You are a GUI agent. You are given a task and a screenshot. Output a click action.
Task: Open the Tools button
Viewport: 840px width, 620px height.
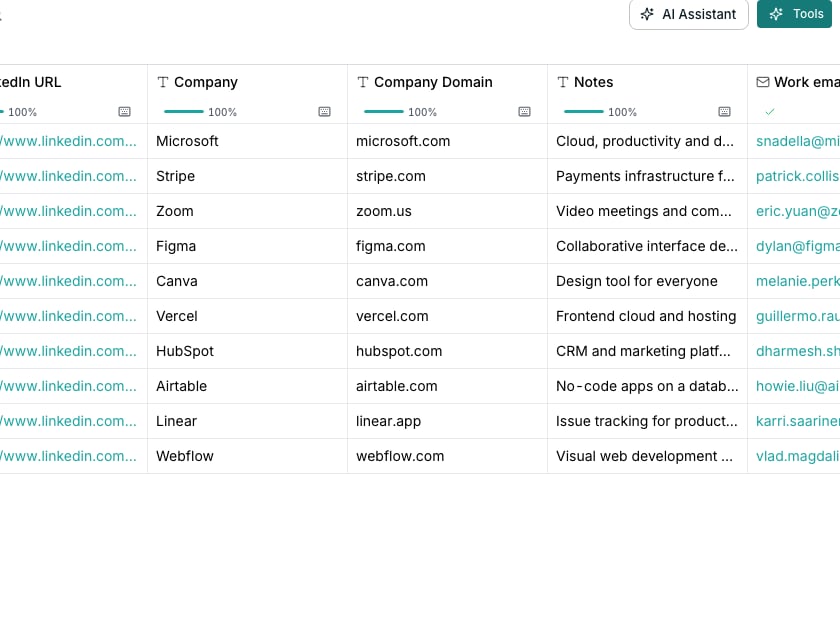[x=794, y=14]
